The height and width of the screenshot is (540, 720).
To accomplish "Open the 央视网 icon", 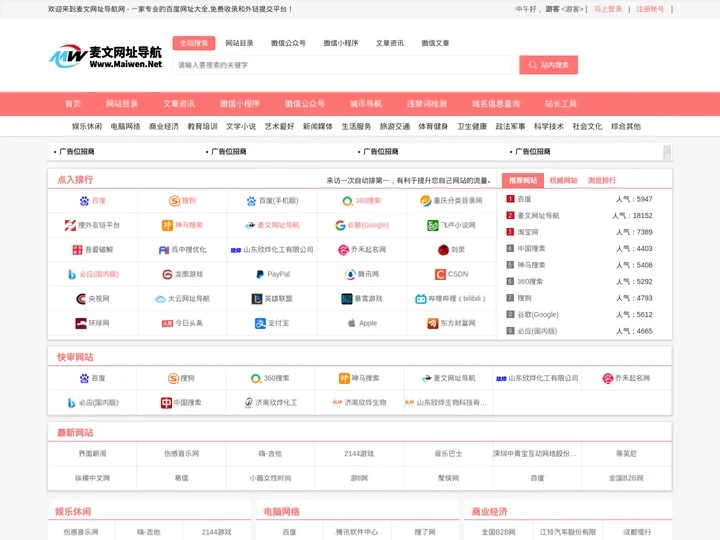I will [x=81, y=298].
